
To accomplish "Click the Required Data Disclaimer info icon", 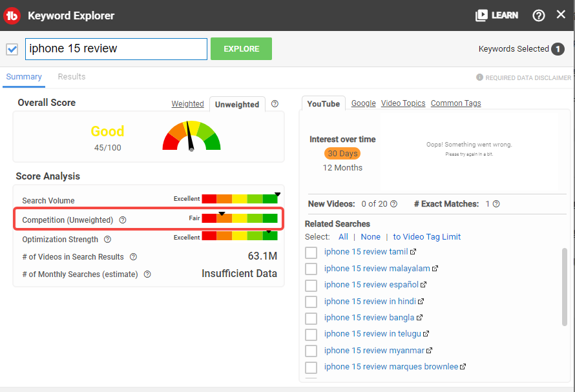I will tap(479, 77).
